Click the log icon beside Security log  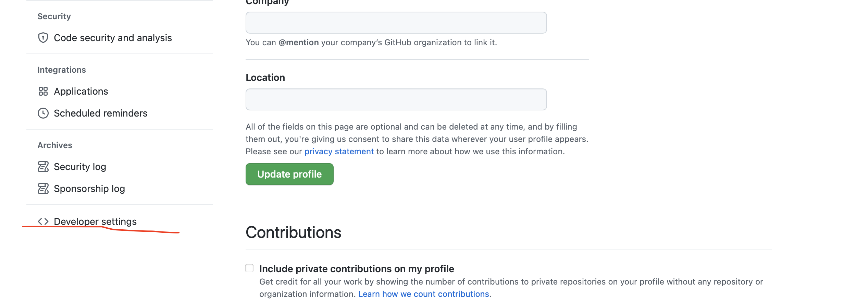point(43,167)
